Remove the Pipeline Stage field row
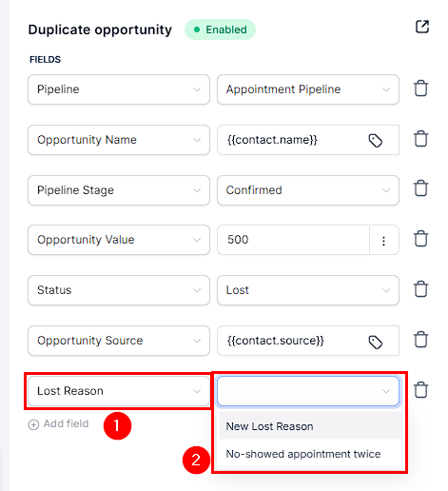Viewport: 448px width, 491px height. (421, 188)
